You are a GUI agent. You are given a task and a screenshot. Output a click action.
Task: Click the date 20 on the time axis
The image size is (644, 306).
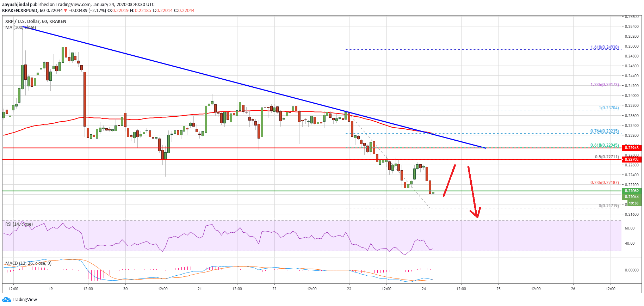125,289
